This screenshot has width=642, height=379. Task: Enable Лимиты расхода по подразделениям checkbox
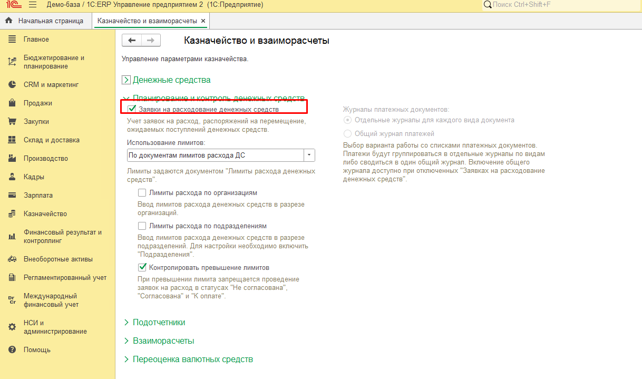[x=142, y=226]
